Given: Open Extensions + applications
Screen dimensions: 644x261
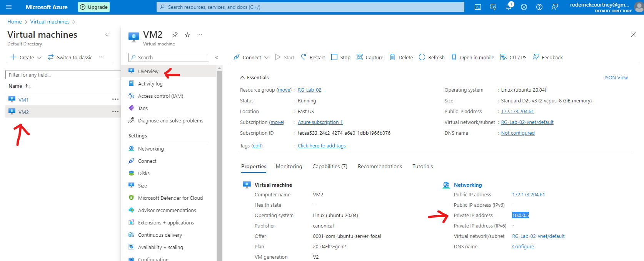Looking at the screenshot, I should (166, 223).
